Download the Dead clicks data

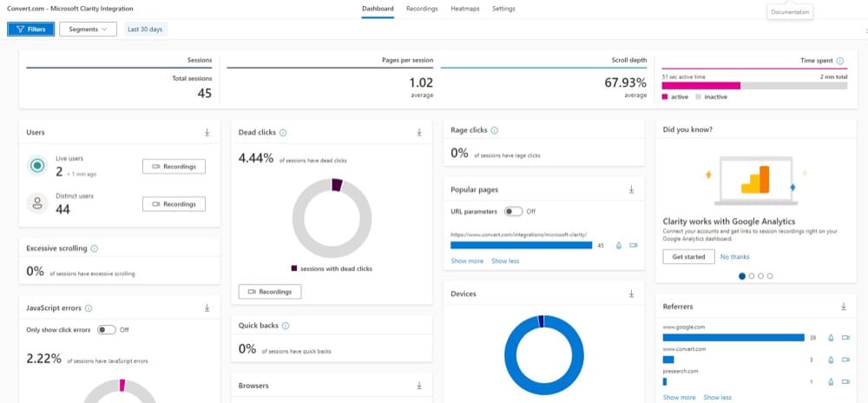click(x=419, y=132)
